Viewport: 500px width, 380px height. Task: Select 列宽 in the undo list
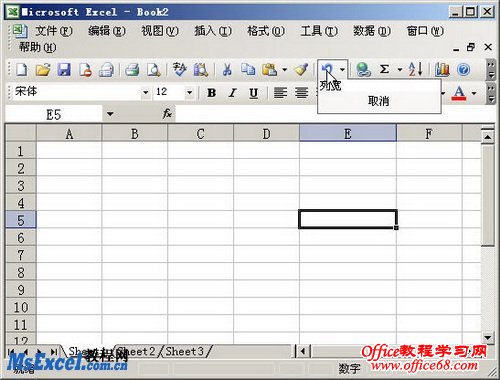click(330, 86)
